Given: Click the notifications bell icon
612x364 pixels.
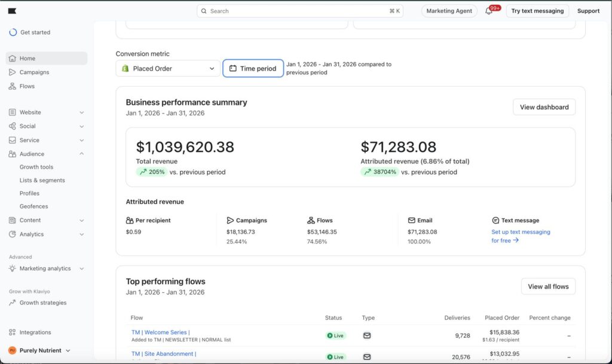Looking at the screenshot, I should tap(489, 11).
